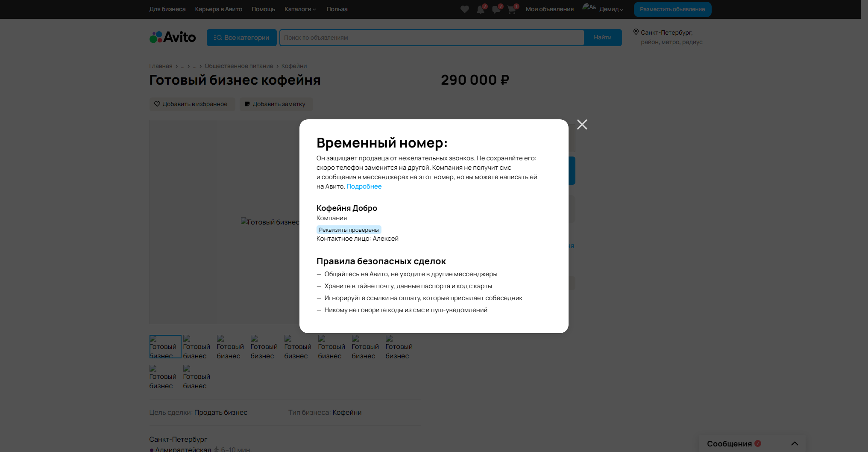Click the Avito logo
Image resolution: width=868 pixels, height=452 pixels.
click(x=173, y=37)
